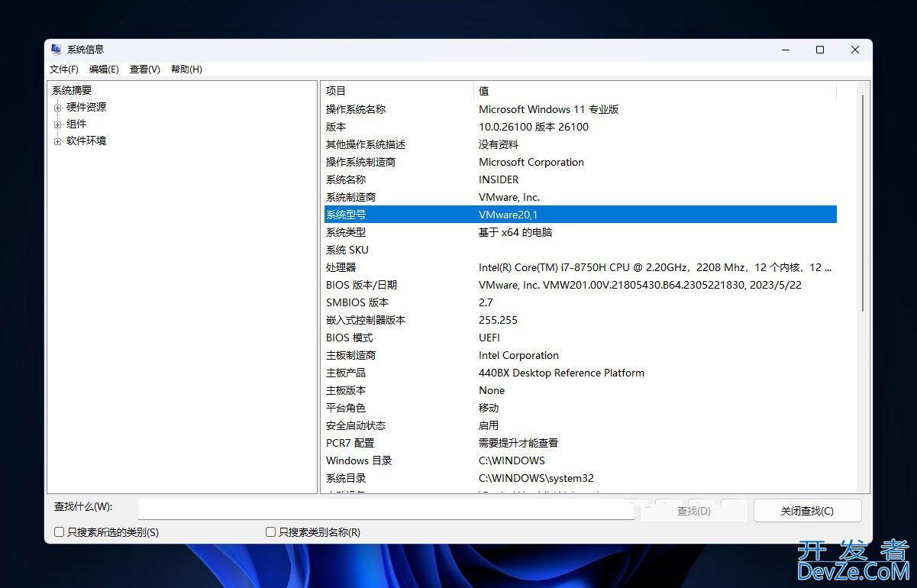The image size is (917, 588).
Task: Close the 系统信息 window
Action: tap(855, 50)
